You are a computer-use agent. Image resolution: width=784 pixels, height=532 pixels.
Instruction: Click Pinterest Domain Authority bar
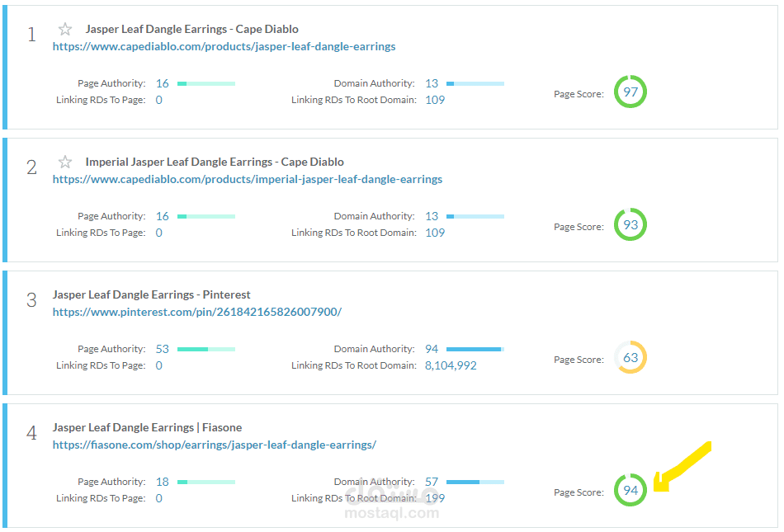tap(475, 349)
